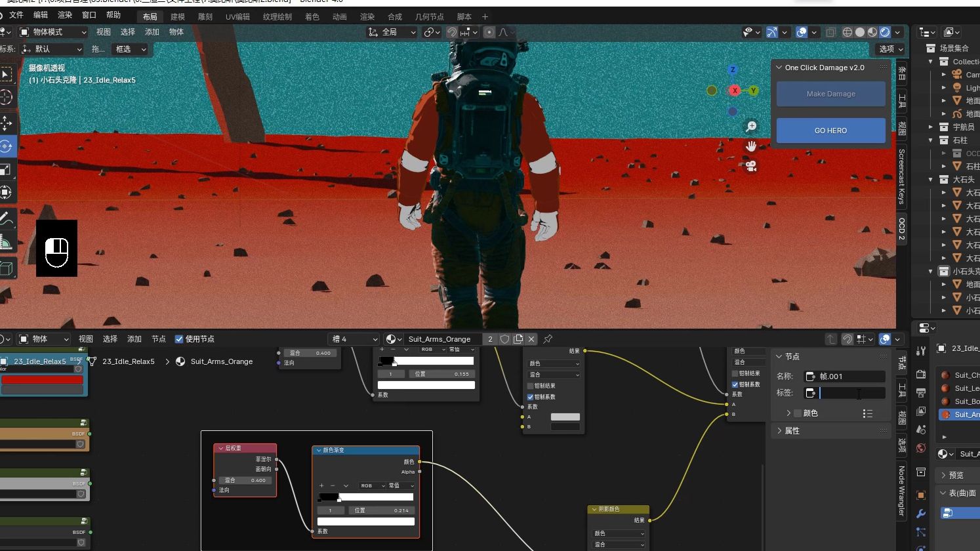Click the GO HERO button
This screenshot has width=980, height=551.
[x=831, y=131]
